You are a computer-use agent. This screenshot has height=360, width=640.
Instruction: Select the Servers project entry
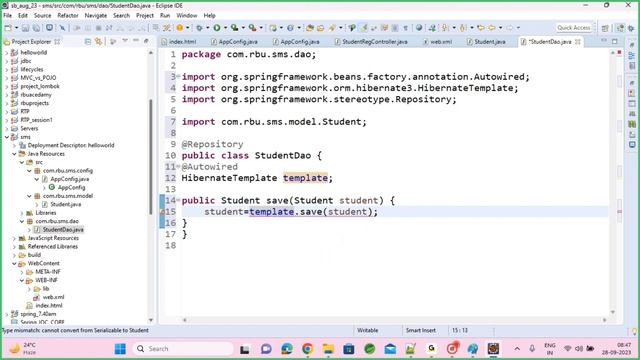click(x=29, y=129)
